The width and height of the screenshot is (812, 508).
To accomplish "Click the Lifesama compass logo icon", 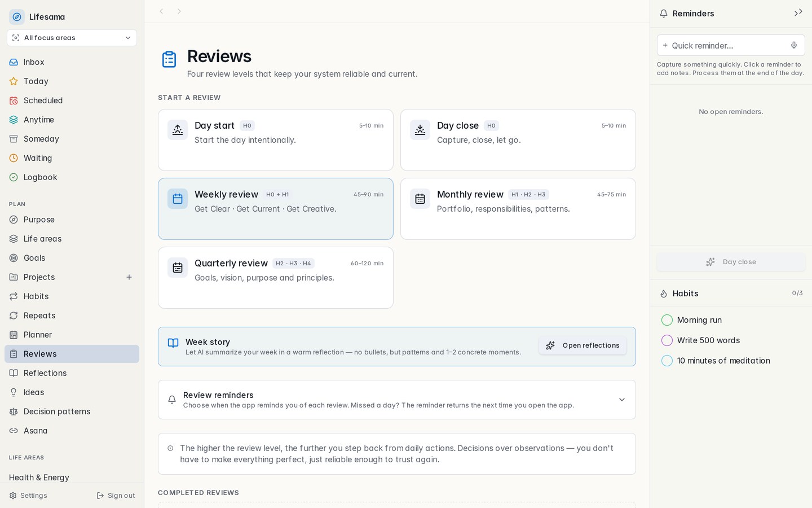I will pyautogui.click(x=17, y=17).
